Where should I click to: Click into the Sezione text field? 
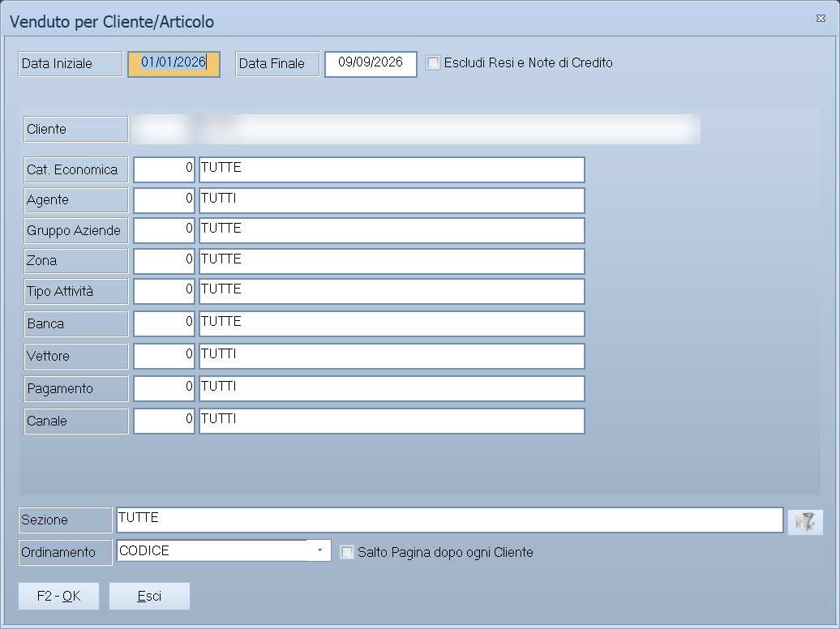pos(449,520)
